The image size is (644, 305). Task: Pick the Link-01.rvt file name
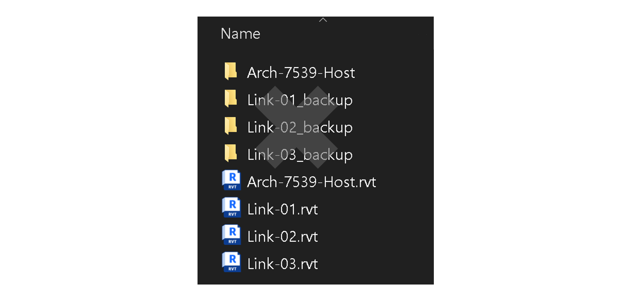pos(283,209)
